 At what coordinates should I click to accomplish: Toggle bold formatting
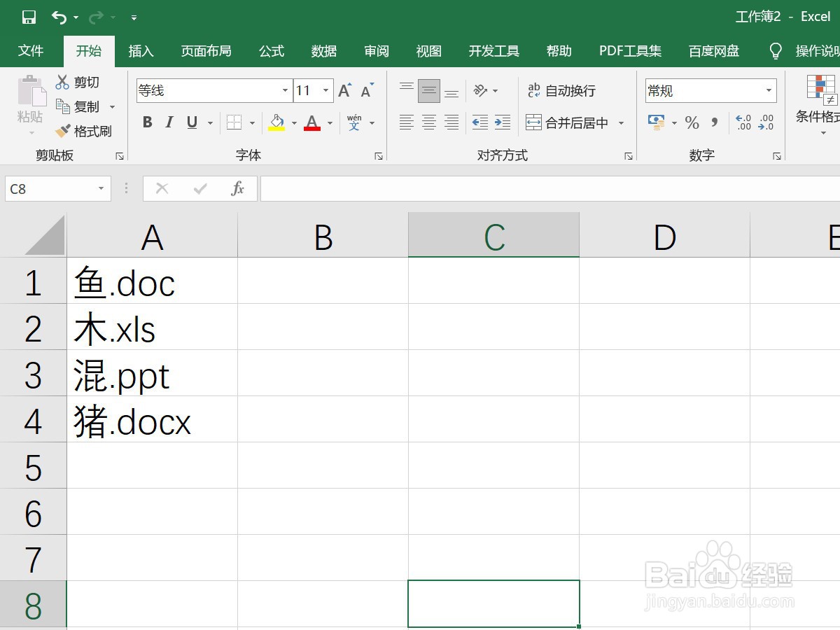coord(147,123)
